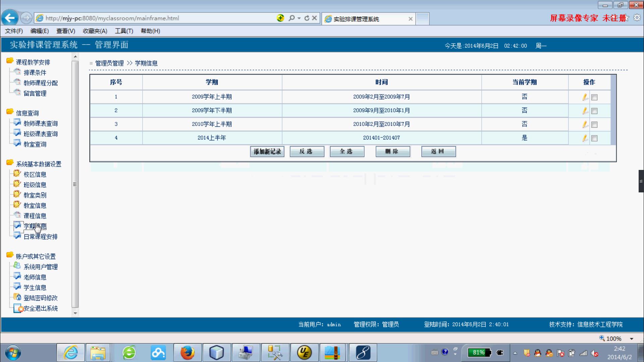Open the 文件(F) menu
644x362 pixels.
(x=14, y=31)
